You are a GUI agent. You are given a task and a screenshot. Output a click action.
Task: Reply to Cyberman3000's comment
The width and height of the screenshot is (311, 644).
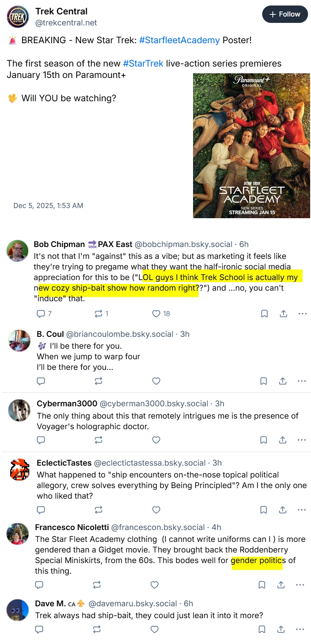click(x=41, y=440)
